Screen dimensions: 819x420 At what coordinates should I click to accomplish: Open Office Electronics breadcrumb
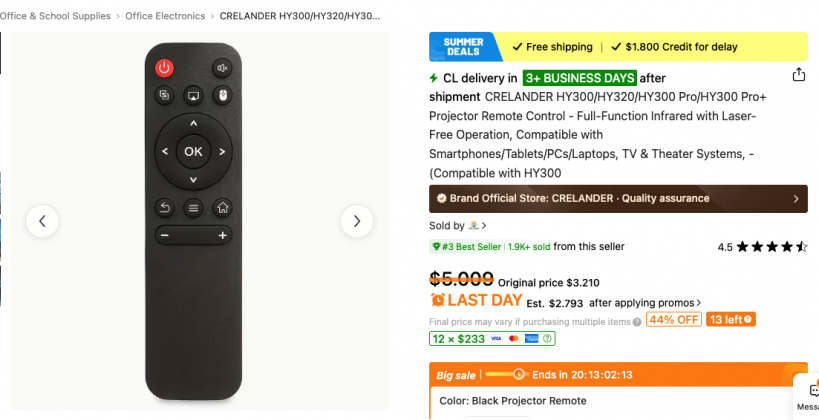click(165, 16)
